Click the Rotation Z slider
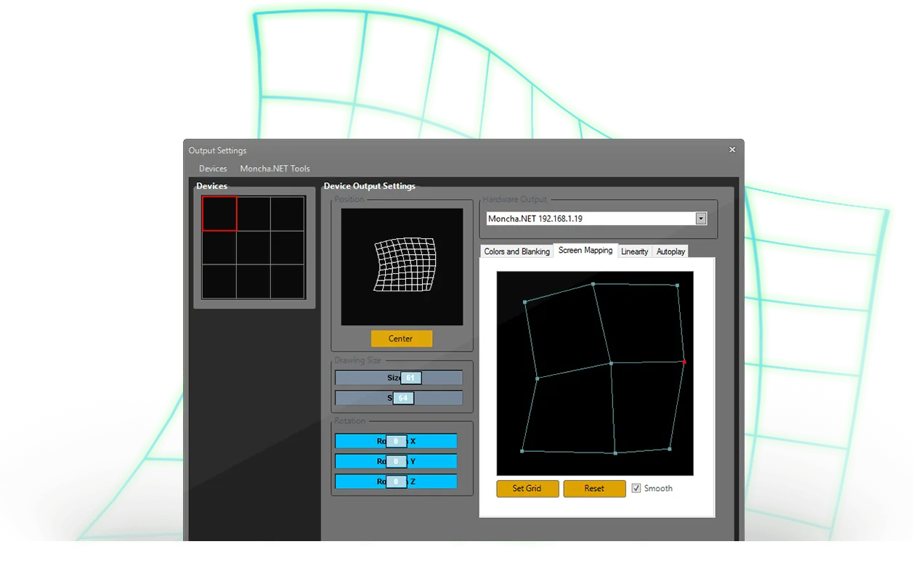Viewport: 924px width, 576px height. tap(396, 482)
